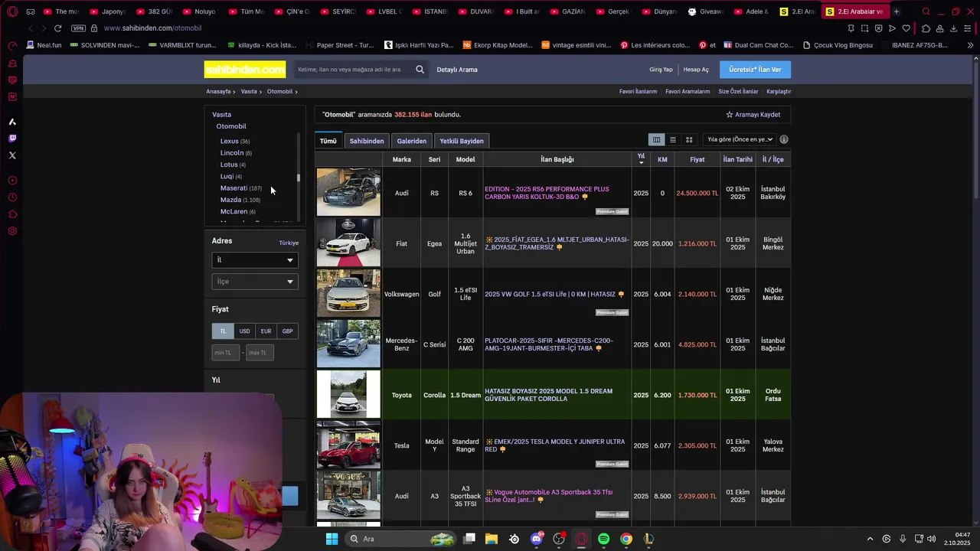Select TL currency toggle
This screenshot has width=980, height=551.
[223, 331]
